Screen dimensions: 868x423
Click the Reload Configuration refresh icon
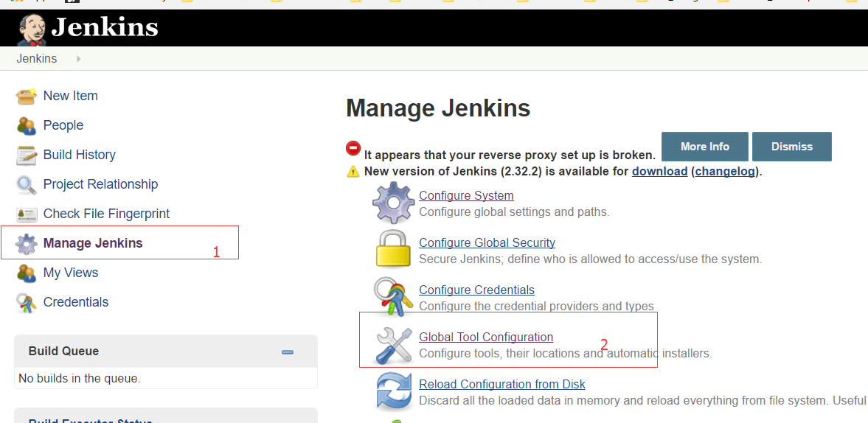[393, 391]
